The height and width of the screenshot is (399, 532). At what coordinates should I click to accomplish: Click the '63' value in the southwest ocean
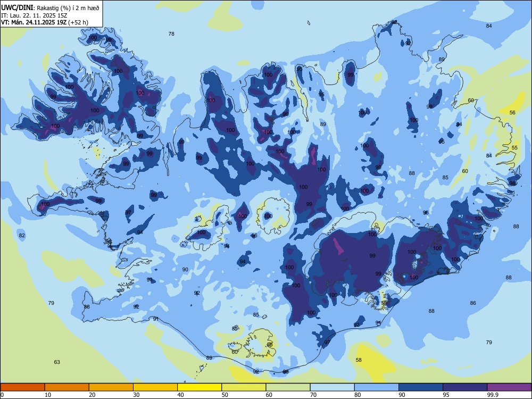click(x=57, y=362)
